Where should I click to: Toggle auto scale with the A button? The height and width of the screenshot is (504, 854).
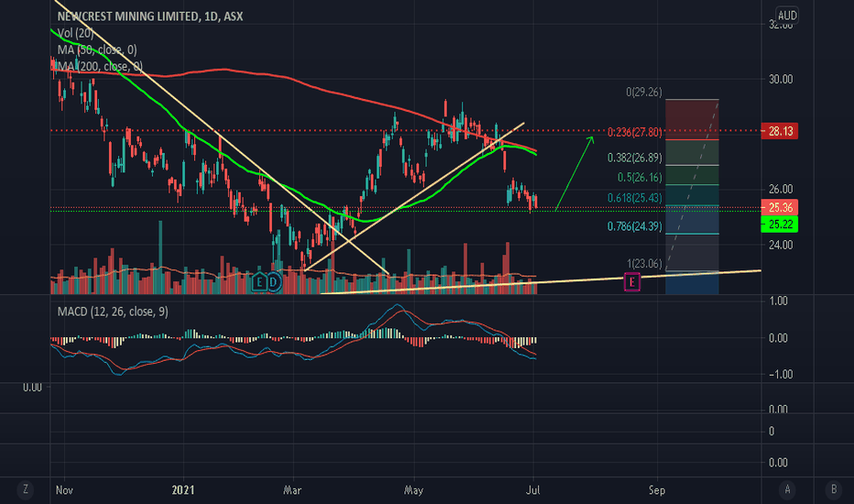(787, 489)
